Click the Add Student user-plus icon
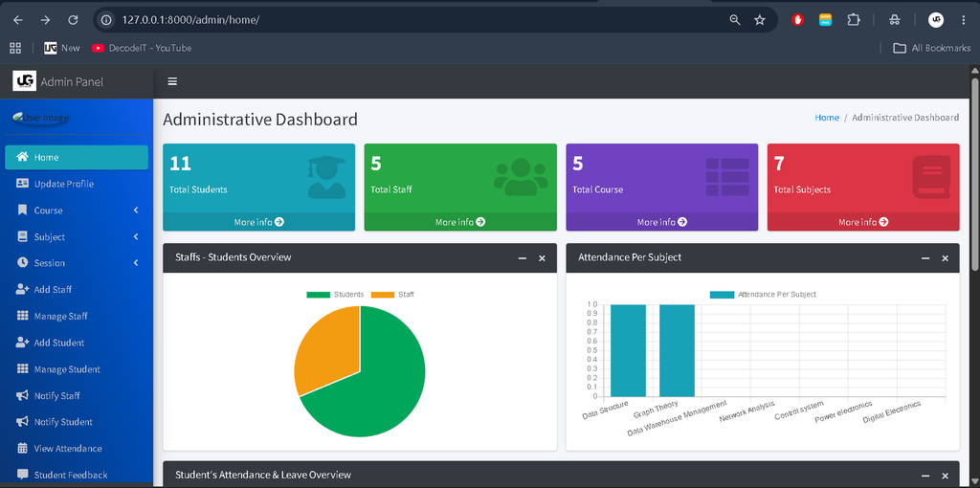 point(23,343)
